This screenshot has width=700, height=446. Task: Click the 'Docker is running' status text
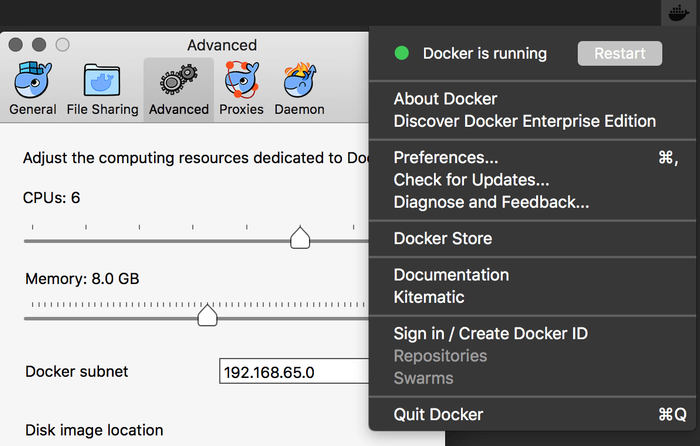click(x=485, y=54)
